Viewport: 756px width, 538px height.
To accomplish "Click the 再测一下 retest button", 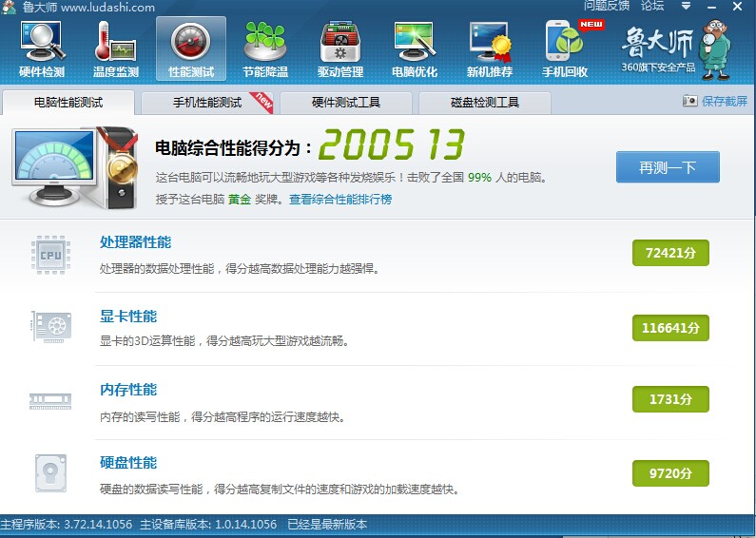I will pos(668,167).
